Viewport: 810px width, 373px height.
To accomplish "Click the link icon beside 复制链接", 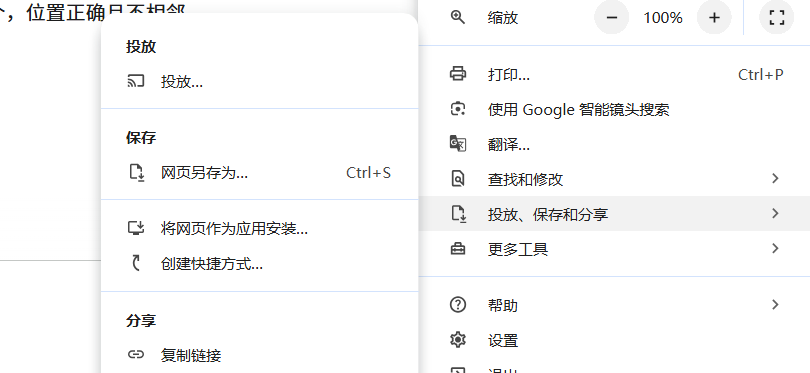I will 136,355.
